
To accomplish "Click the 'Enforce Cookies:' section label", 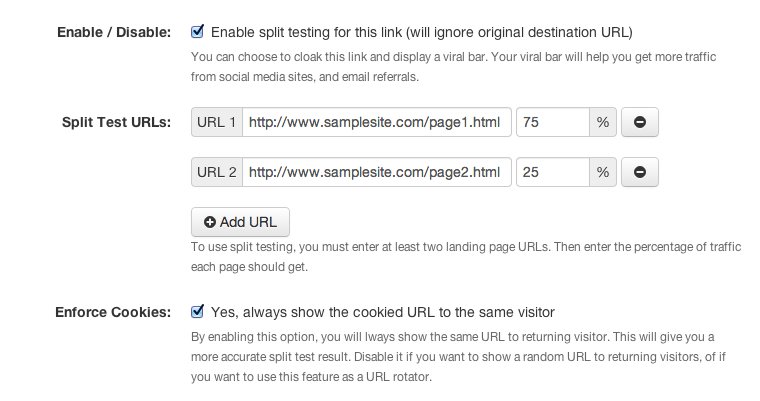I will pos(116,311).
